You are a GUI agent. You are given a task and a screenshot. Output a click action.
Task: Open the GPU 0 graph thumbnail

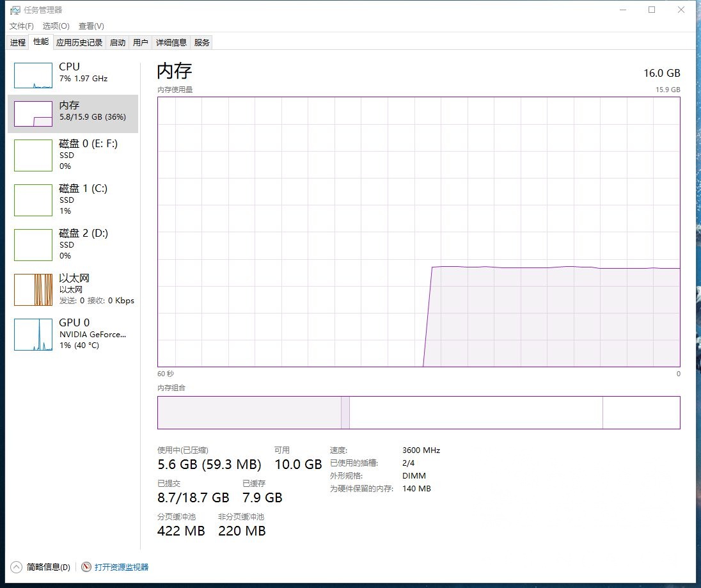(33, 335)
